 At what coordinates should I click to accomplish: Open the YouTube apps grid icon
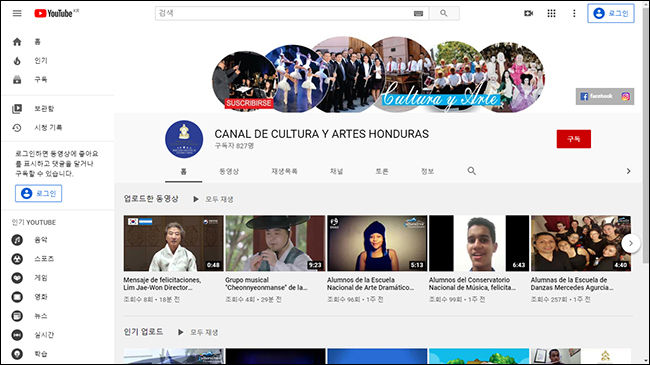[x=551, y=13]
